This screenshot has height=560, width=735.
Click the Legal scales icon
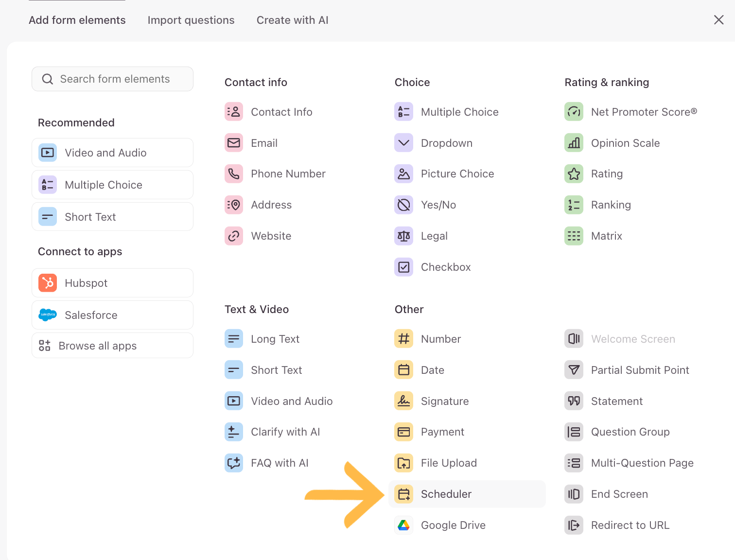(403, 236)
